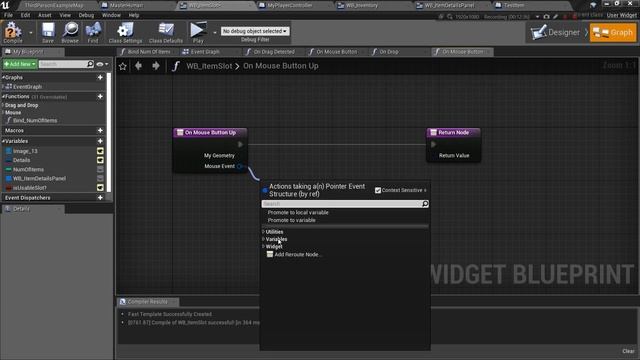Open the Event Graph tab
This screenshot has width=640, height=360.
coord(205,52)
